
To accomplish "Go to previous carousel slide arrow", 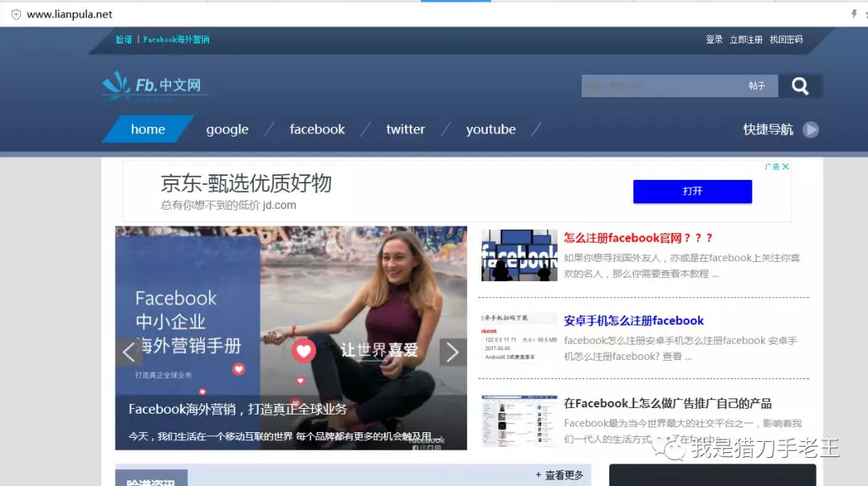I will (129, 352).
